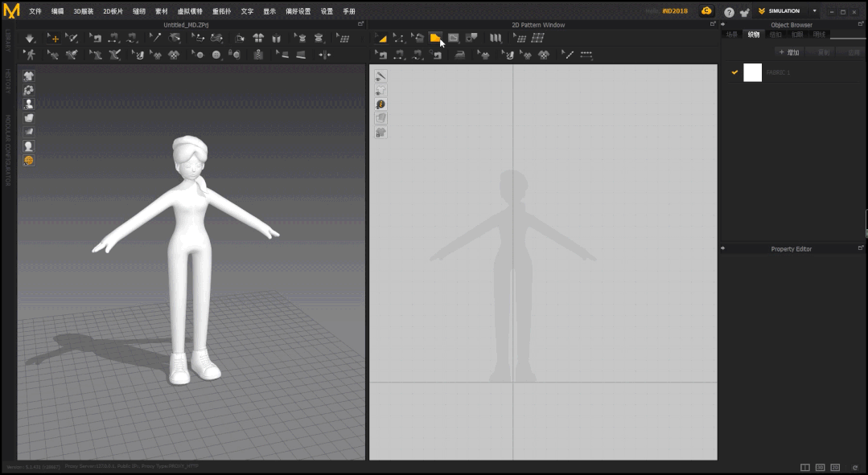Select the Polygon pattern tool in 2D toolbar

417,38
